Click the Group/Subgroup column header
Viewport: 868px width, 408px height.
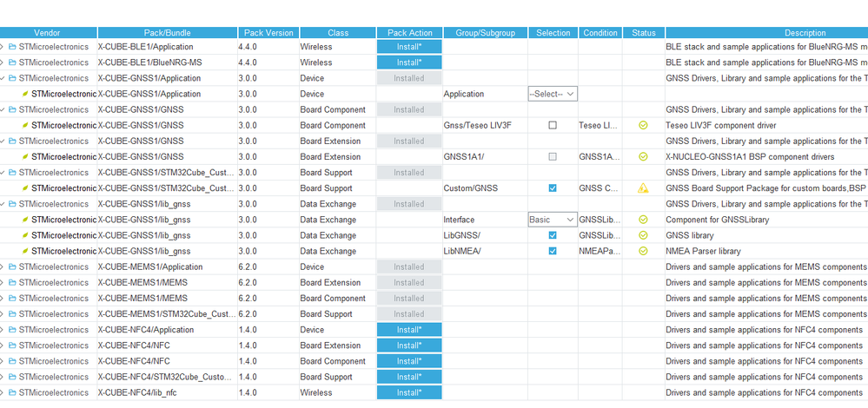coord(486,33)
